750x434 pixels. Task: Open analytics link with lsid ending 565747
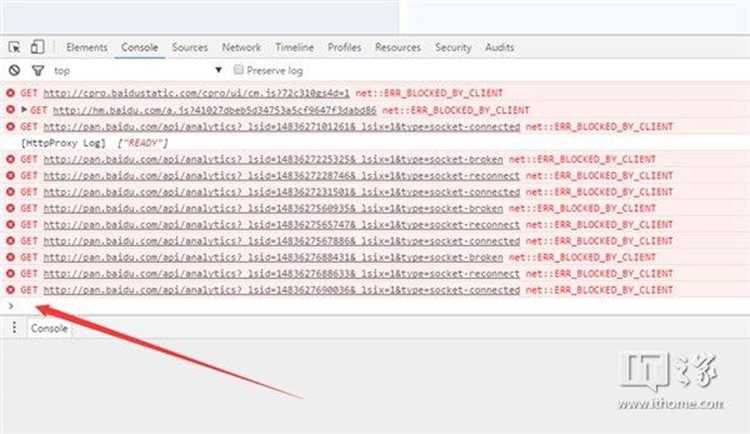tap(281, 224)
